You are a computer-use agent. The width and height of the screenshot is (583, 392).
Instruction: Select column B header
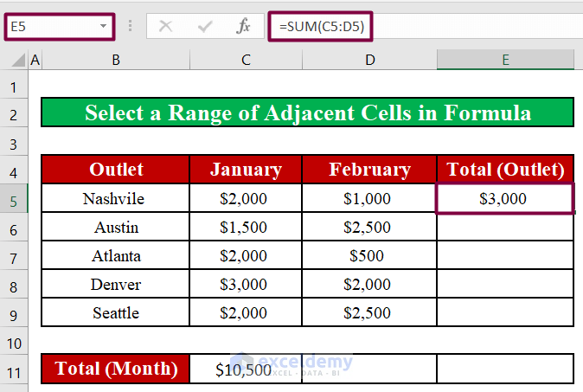tap(115, 60)
